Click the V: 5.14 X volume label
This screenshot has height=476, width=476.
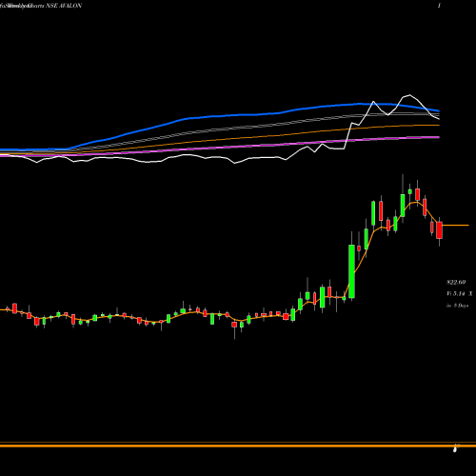[x=460, y=294]
